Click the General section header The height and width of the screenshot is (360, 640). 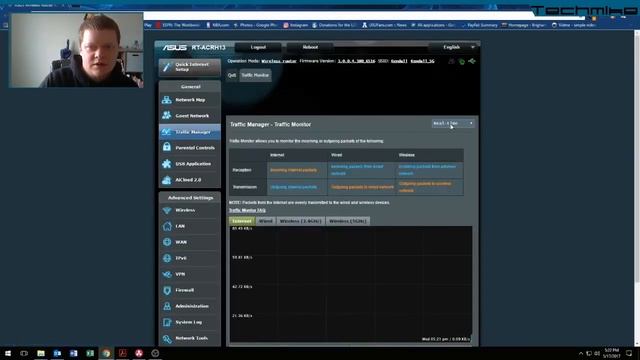pyautogui.click(x=190, y=87)
